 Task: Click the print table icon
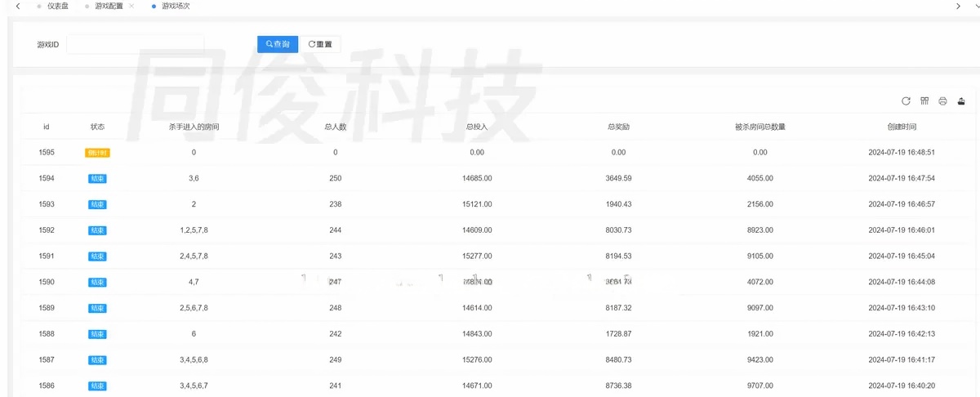[942, 101]
